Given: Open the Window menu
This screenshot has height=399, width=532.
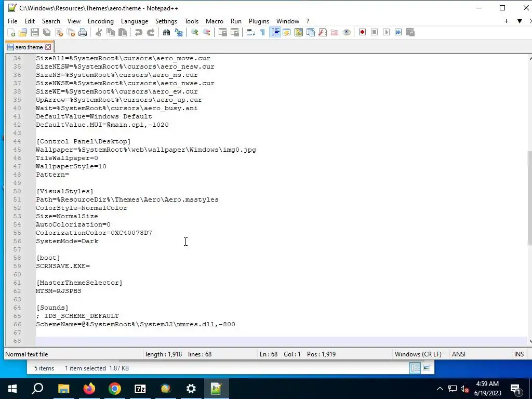Looking at the screenshot, I should pos(288,21).
